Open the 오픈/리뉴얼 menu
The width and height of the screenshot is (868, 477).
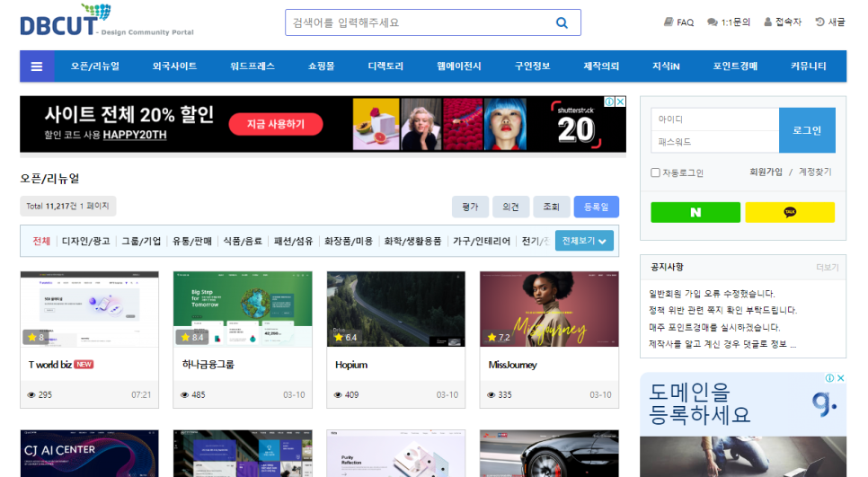[94, 66]
